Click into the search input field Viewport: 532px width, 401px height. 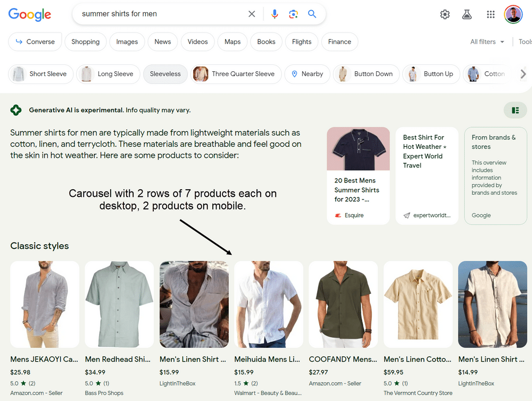pos(160,14)
